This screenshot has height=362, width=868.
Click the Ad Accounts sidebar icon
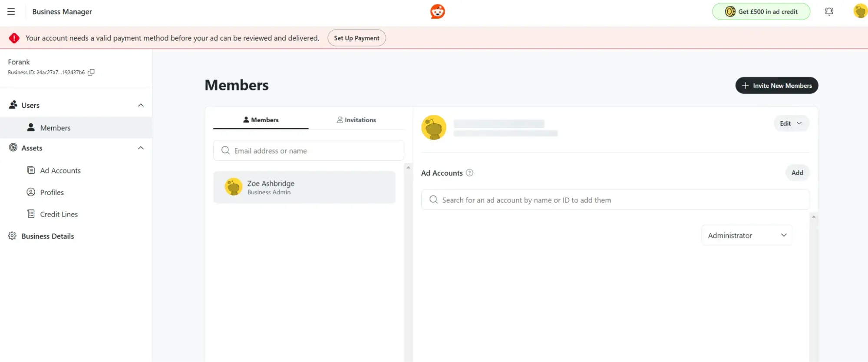click(31, 170)
